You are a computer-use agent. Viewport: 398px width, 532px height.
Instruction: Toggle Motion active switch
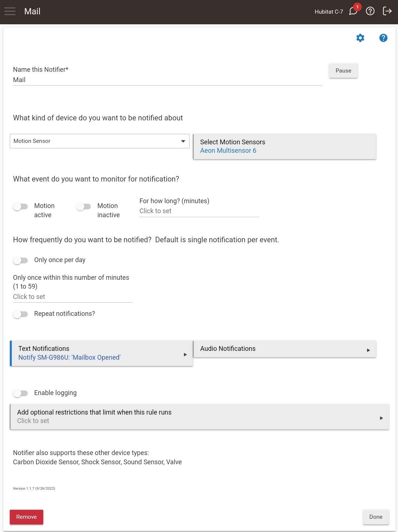tap(20, 207)
